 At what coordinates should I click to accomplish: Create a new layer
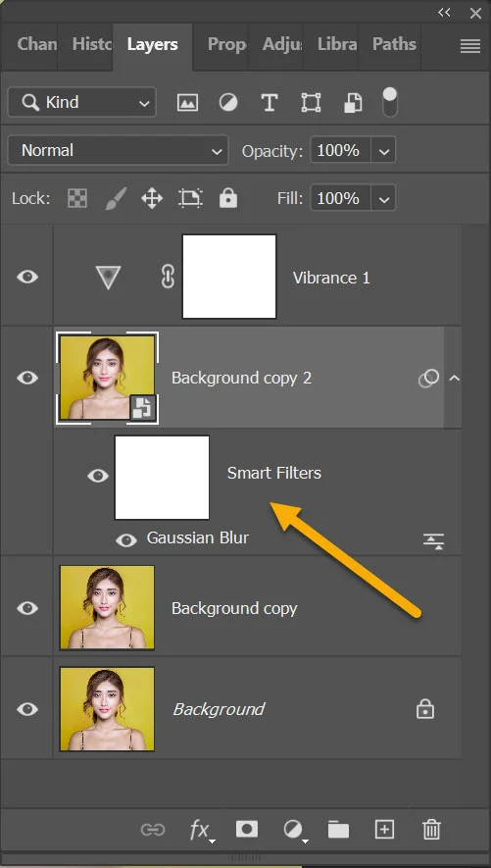[384, 829]
